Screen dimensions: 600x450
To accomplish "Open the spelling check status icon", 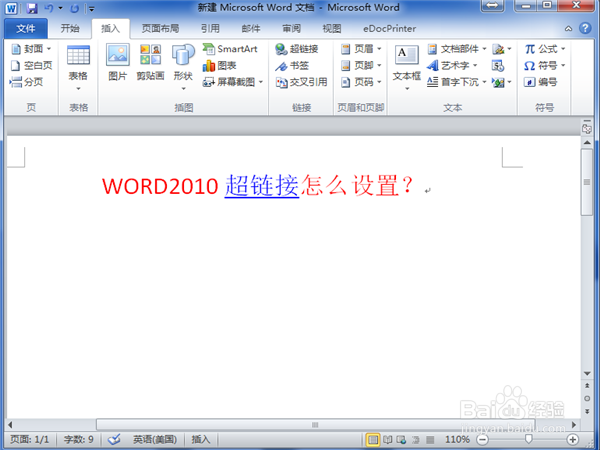I will pos(114,439).
